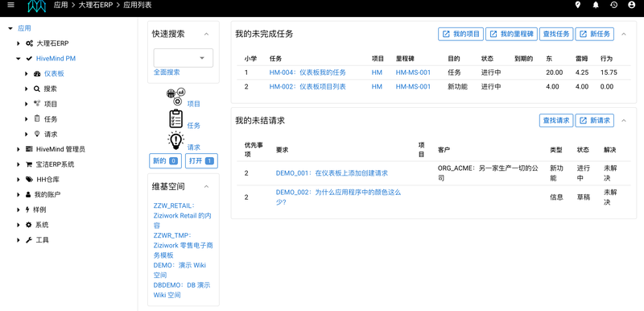Open task HM-004：仪表板我的任务
The height and width of the screenshot is (311, 644).
tap(308, 73)
